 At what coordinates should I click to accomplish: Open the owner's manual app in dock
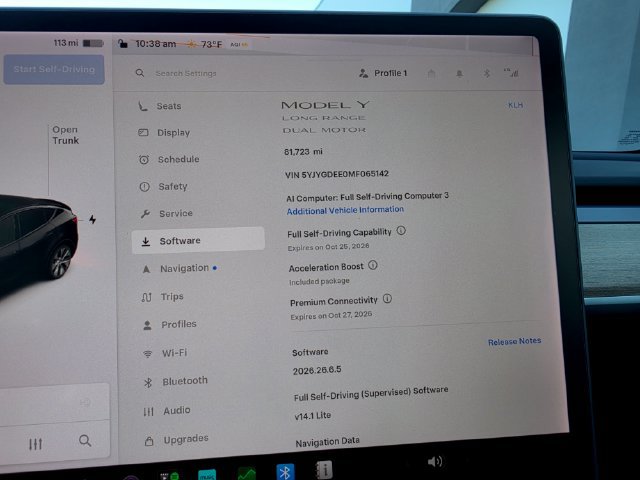coord(324,470)
